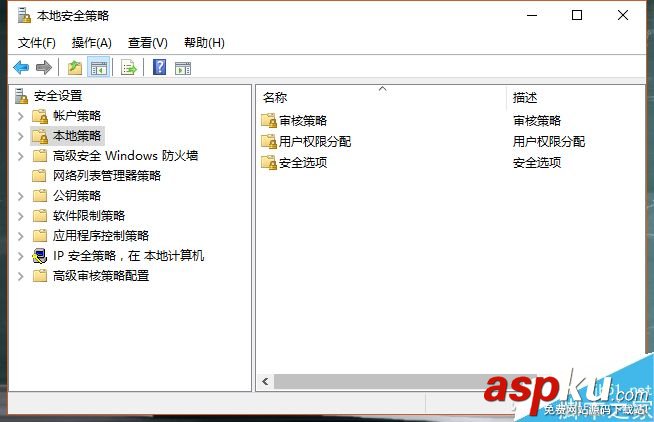The image size is (654, 422).
Task: Click the 公钥策略 folder icon
Action: [40, 196]
